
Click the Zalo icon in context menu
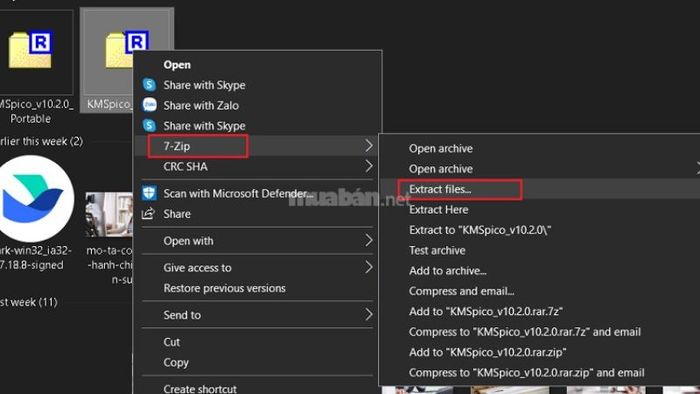click(149, 105)
